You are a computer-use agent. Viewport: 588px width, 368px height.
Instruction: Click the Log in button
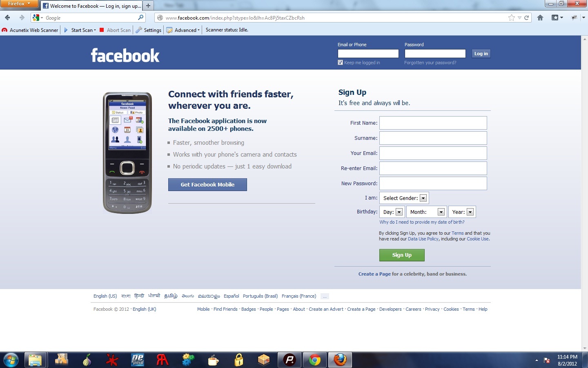(481, 54)
